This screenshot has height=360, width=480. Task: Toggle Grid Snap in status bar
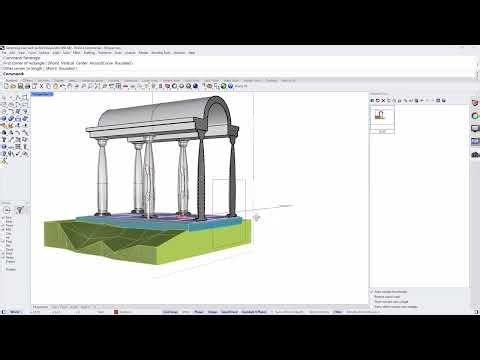click(170, 312)
